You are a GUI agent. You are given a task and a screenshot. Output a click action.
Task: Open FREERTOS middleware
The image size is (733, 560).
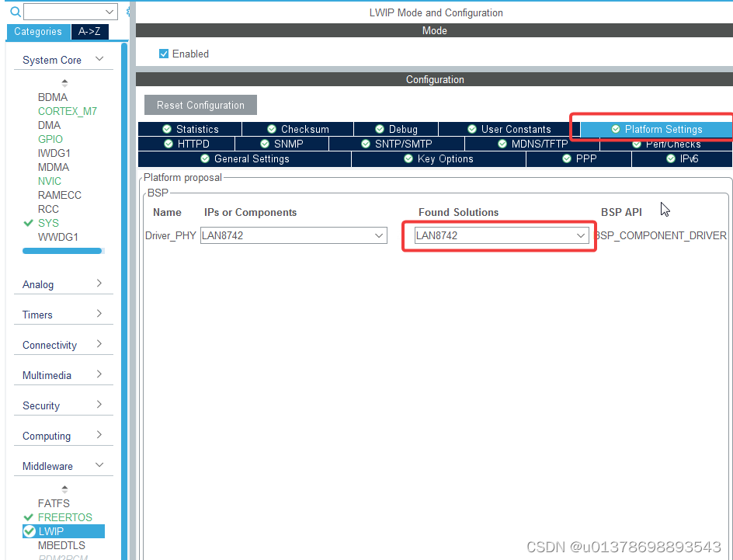65,517
